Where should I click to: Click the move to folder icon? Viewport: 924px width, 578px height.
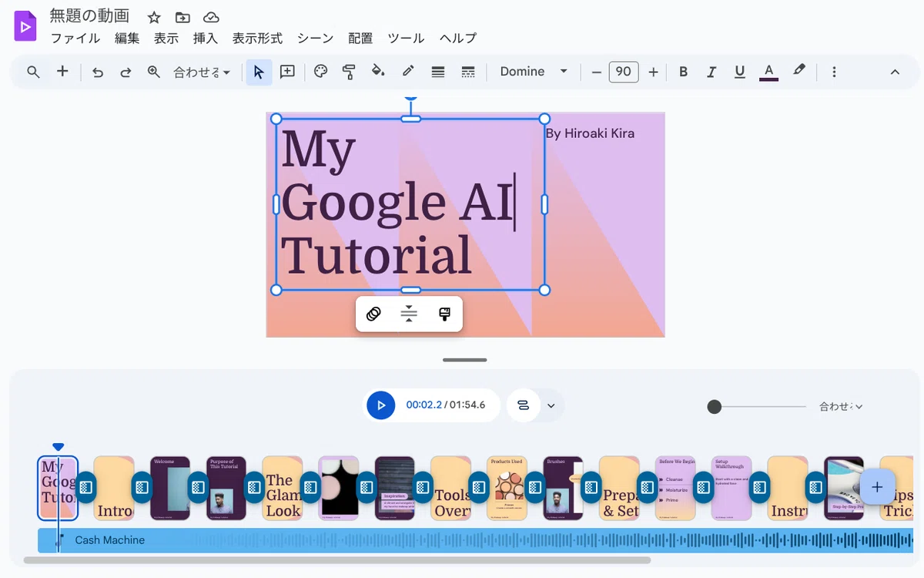click(x=182, y=18)
